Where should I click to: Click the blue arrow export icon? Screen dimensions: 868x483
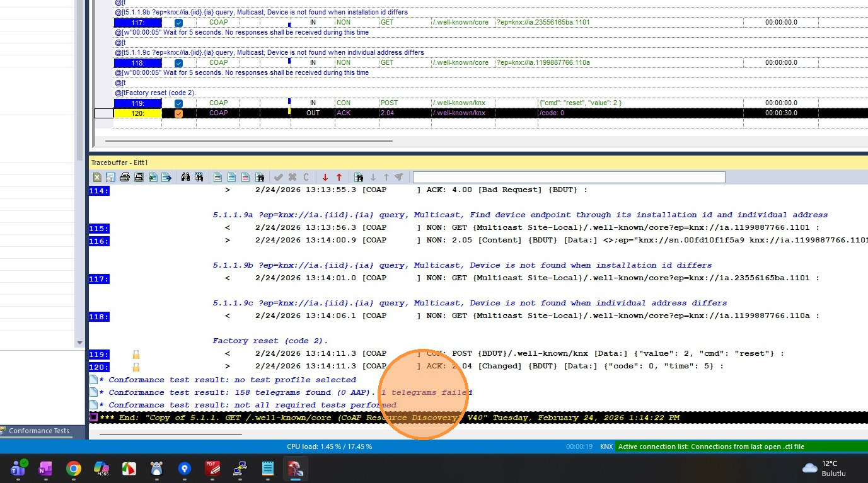coord(166,178)
